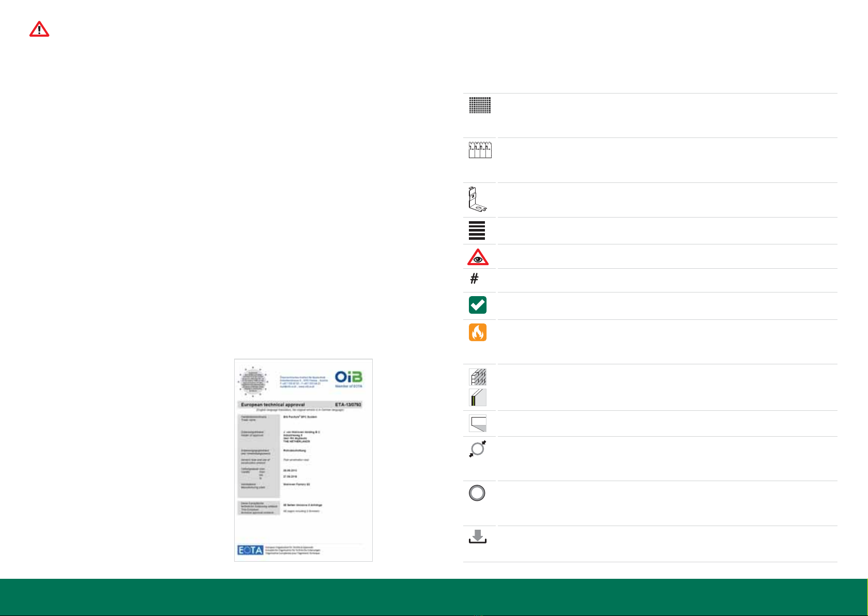Click the green footer band
The height and width of the screenshot is (616, 868).
(x=433, y=596)
